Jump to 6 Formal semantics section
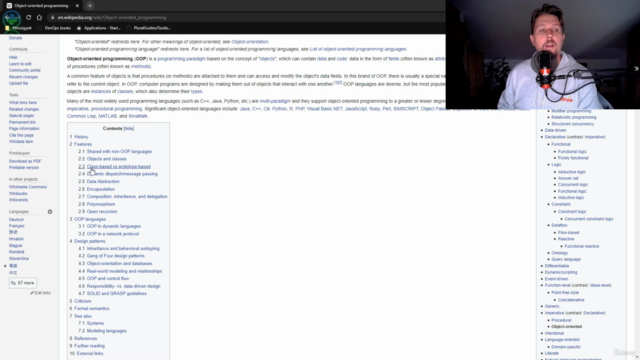Screen dimensions: 640x360 pos(89,309)
